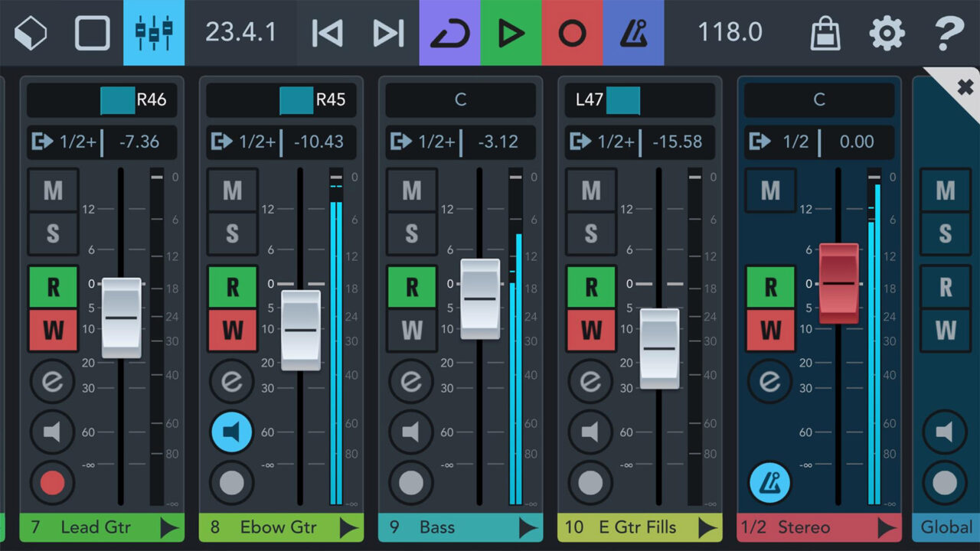Screen dimensions: 980x551
Task: Open the in-app shop
Action: tap(825, 32)
